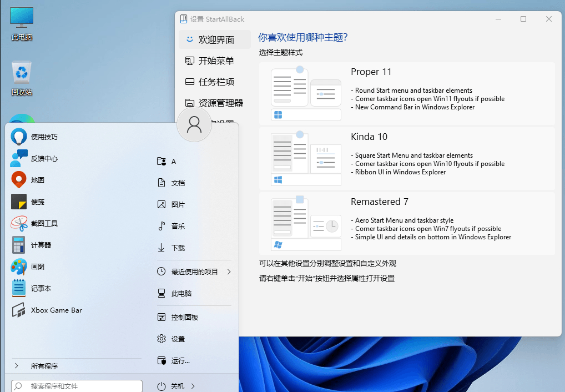Open 最近使用的项目 menu entry
This screenshot has height=392, width=565.
194,272
